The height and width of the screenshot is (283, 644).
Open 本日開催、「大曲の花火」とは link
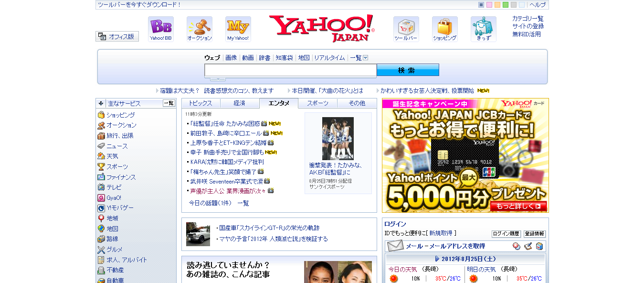(327, 90)
